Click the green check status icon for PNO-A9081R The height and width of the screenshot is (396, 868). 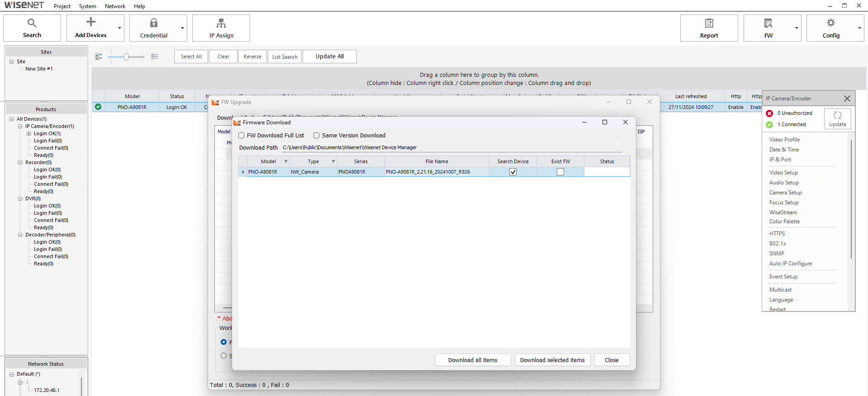coord(98,107)
